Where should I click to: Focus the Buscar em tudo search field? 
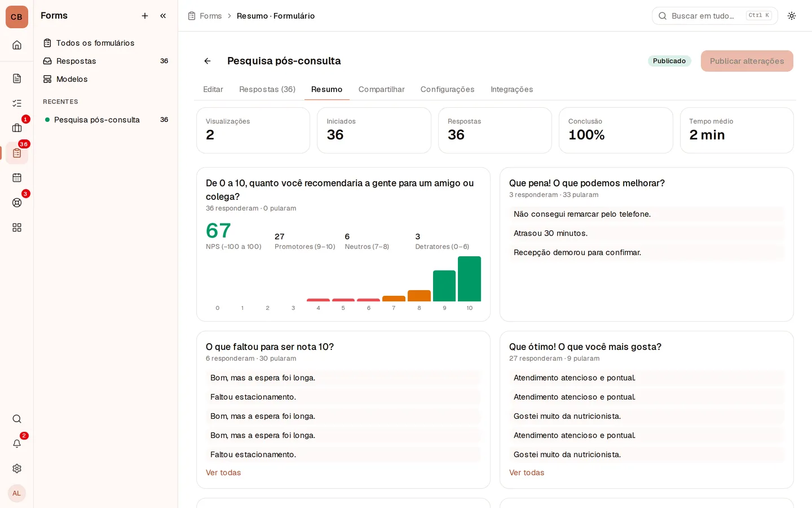(x=715, y=16)
